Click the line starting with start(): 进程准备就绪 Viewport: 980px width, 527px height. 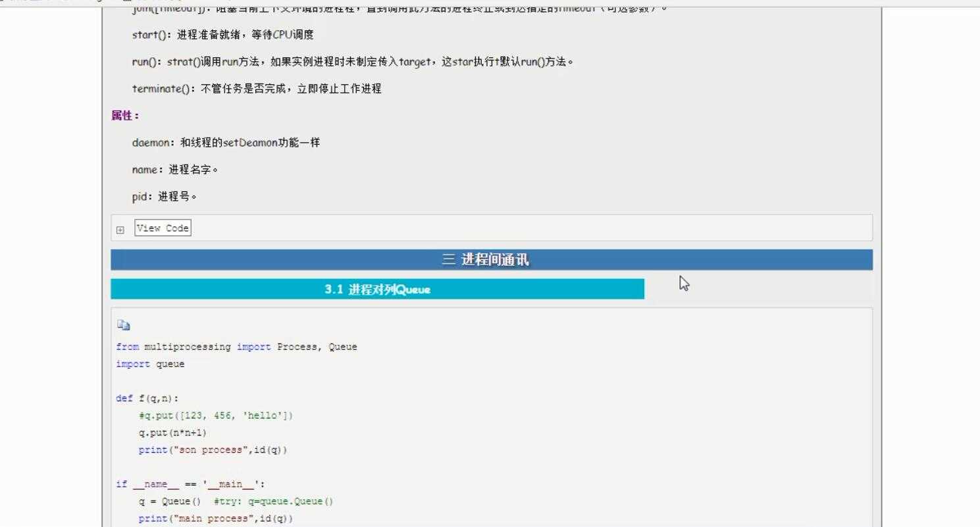point(222,35)
